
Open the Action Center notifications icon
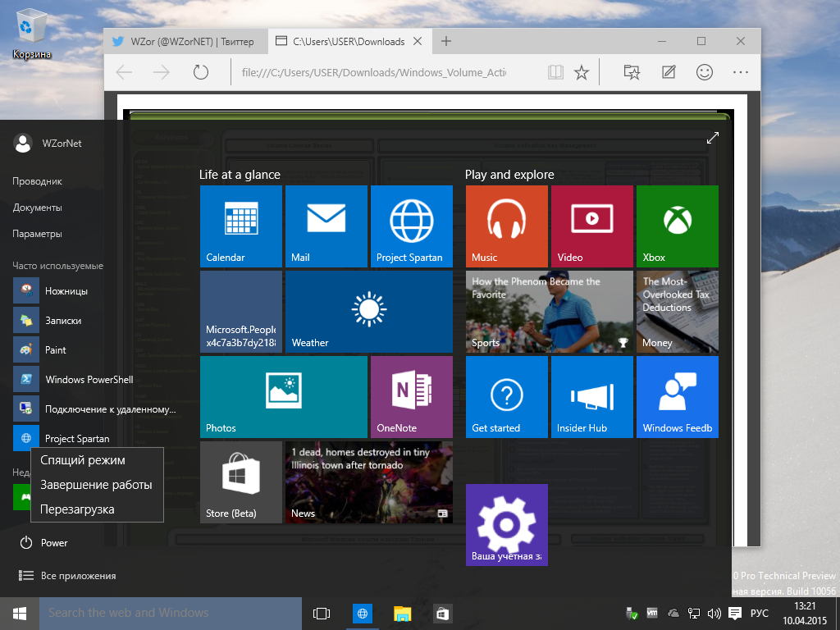click(735, 614)
